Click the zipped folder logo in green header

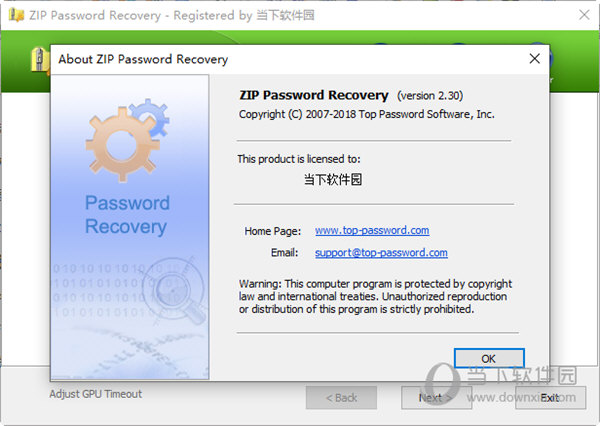(x=40, y=60)
